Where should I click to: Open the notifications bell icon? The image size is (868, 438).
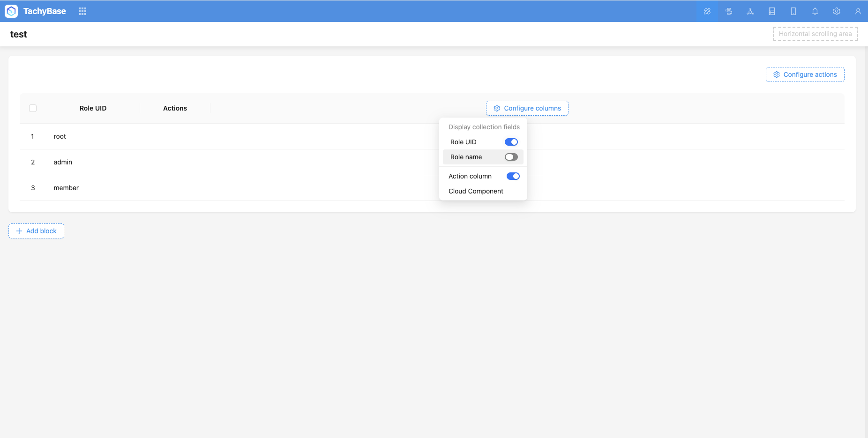pyautogui.click(x=815, y=11)
